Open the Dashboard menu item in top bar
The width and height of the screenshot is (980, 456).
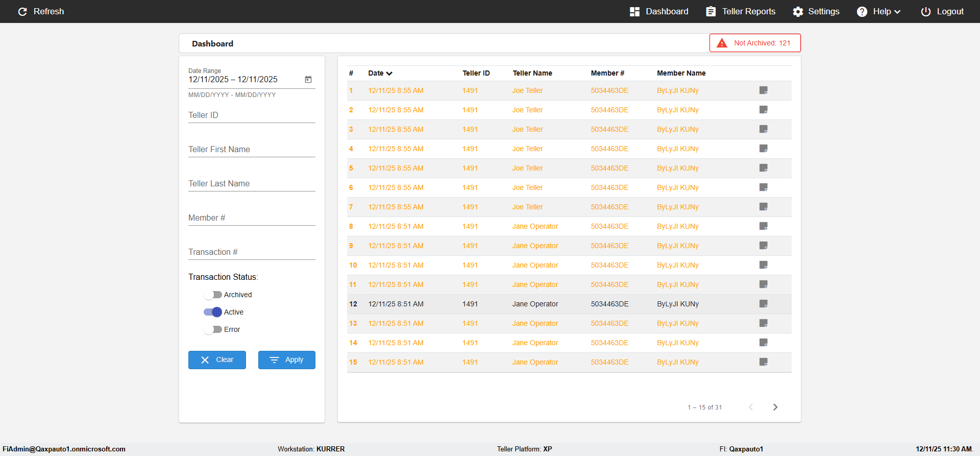[659, 12]
